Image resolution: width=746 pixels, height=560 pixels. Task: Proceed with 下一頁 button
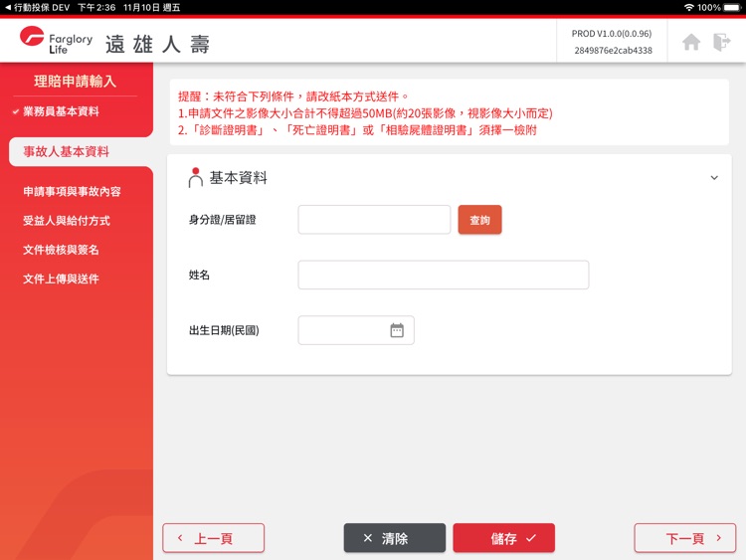685,538
